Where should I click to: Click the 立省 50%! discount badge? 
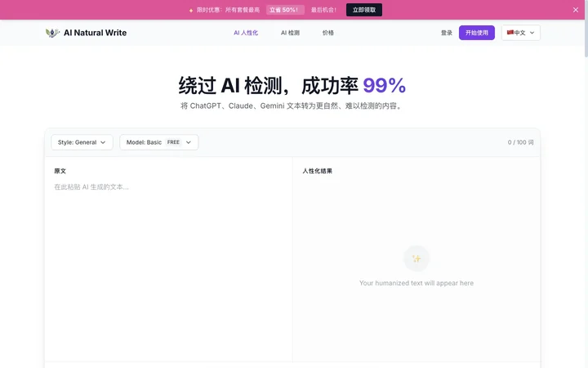tap(285, 10)
